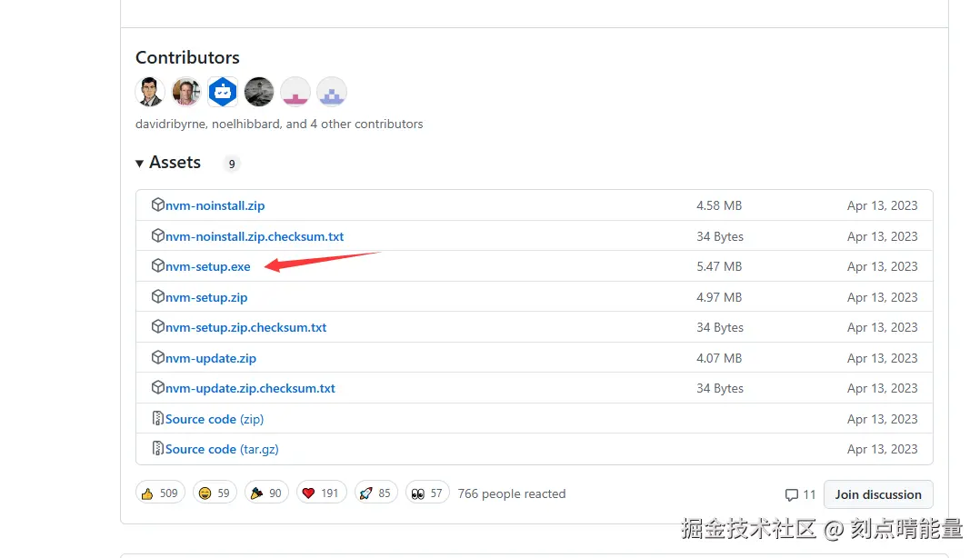Open the 11 comments link
Image resolution: width=980 pixels, height=558 pixels.
point(801,495)
